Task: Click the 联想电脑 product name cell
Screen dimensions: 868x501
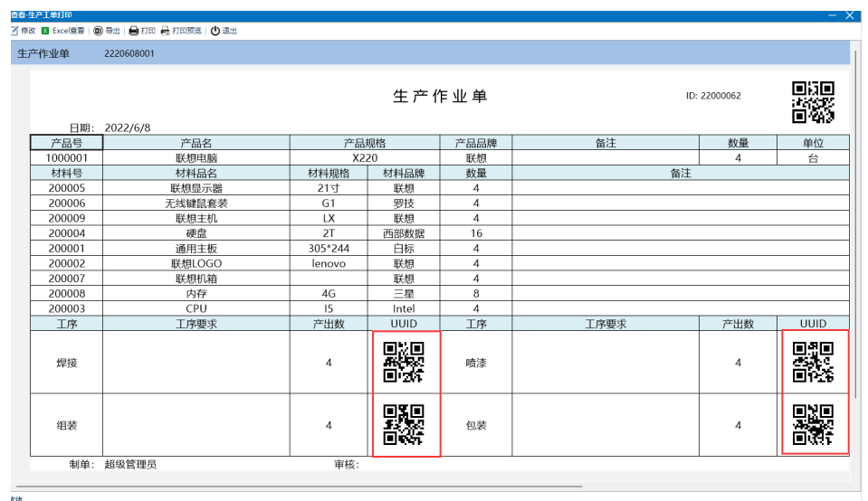Action: click(x=194, y=157)
